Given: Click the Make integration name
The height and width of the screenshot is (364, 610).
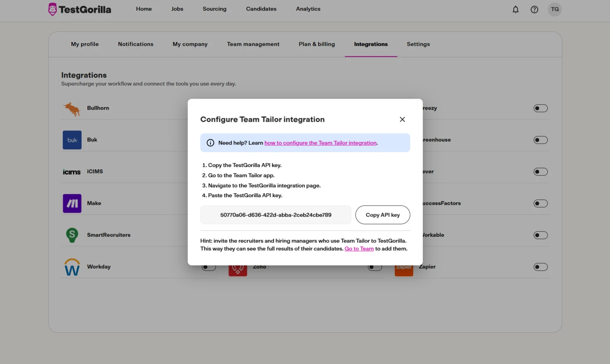Looking at the screenshot, I should (94, 203).
